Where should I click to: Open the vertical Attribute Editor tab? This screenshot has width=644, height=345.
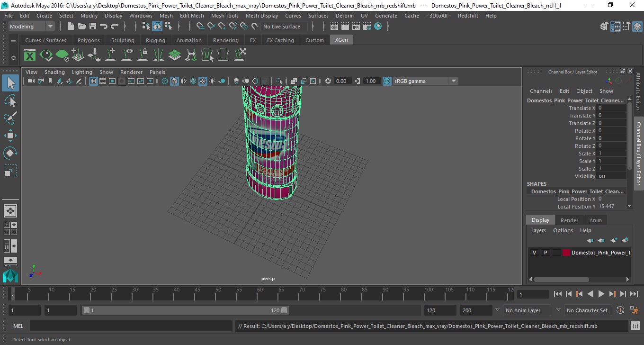tap(638, 91)
